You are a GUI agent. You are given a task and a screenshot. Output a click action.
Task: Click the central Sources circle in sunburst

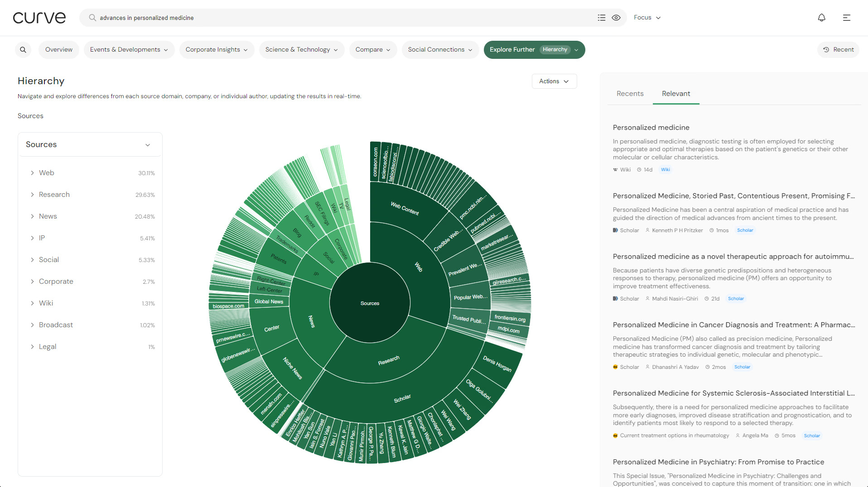coord(370,303)
